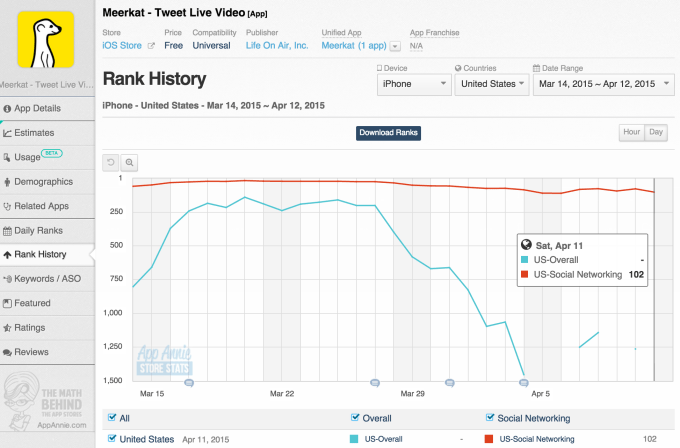The image size is (680, 448).
Task: Open the date range picker
Action: pos(601,85)
